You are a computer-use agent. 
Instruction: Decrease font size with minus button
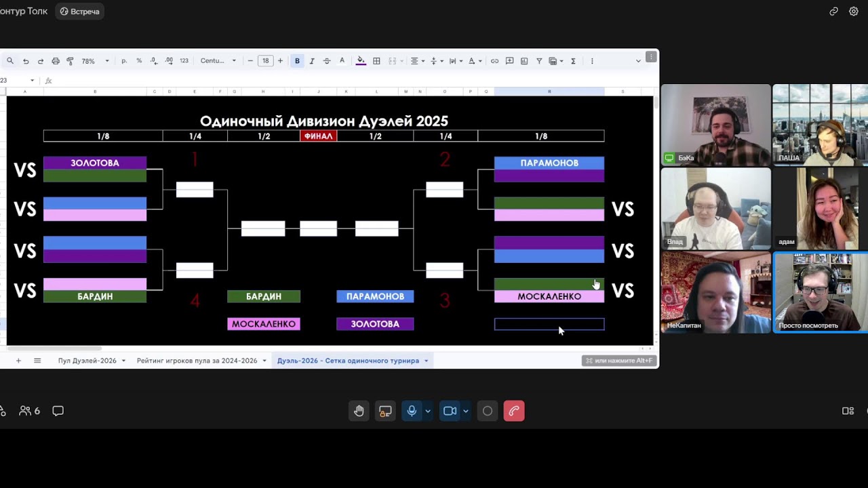coord(250,61)
